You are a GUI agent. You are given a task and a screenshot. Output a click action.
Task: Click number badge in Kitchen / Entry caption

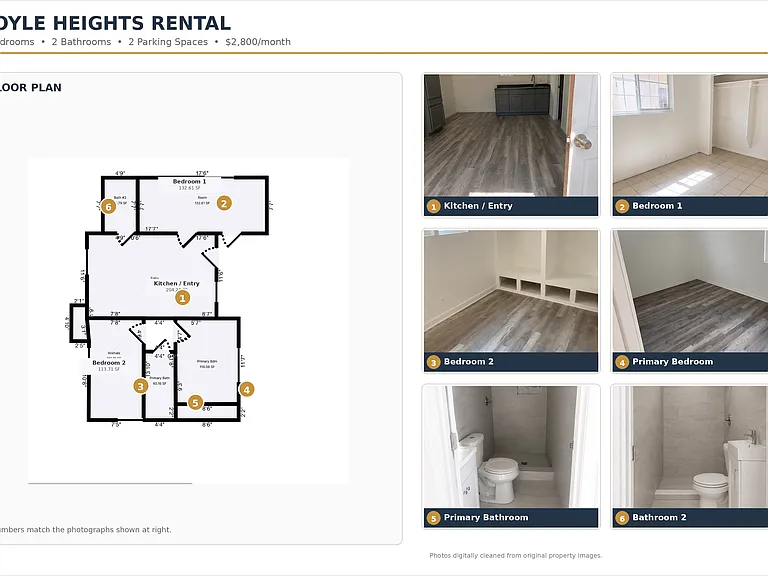[433, 207]
